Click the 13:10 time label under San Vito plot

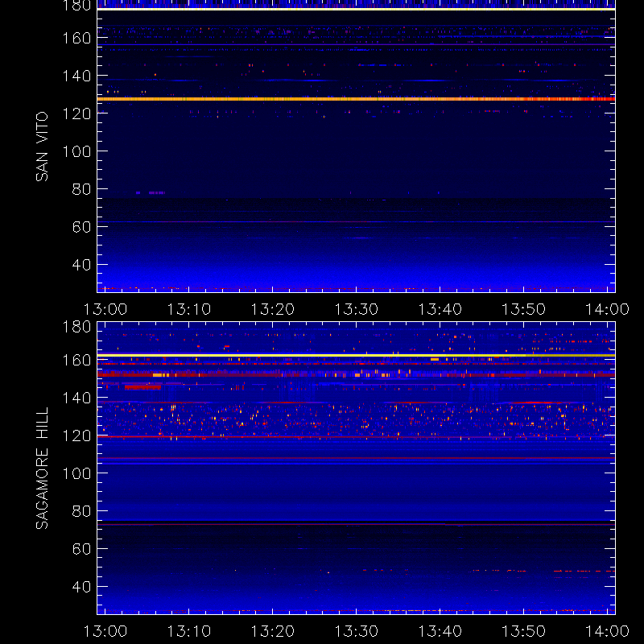[x=189, y=309]
